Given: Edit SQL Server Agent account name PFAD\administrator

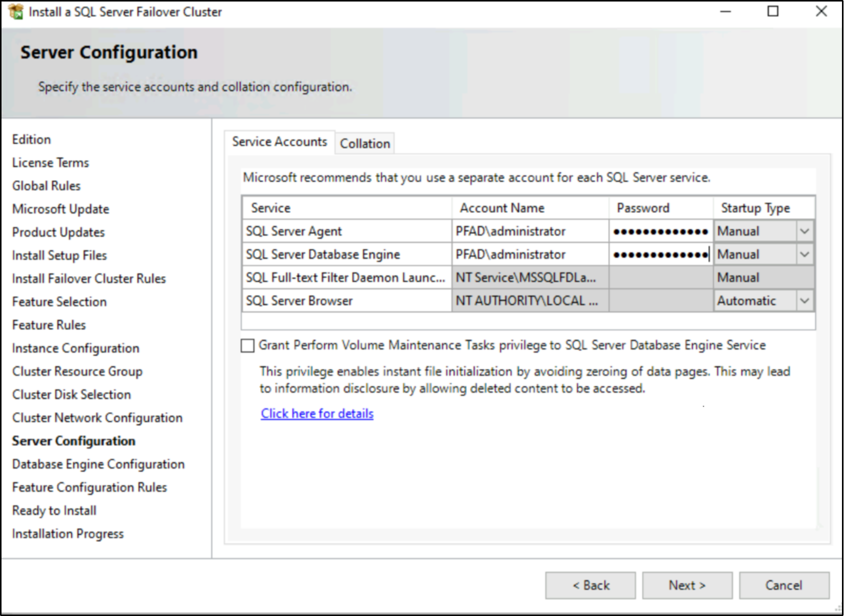Looking at the screenshot, I should 530,232.
